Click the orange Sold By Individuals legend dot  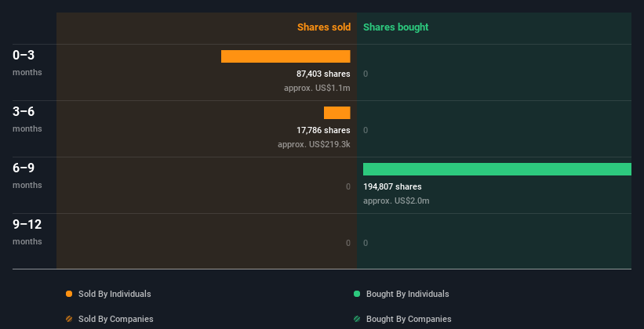click(x=69, y=294)
